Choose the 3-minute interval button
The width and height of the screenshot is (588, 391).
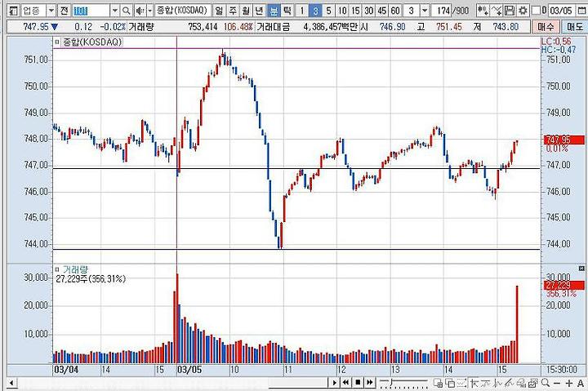tap(315, 11)
